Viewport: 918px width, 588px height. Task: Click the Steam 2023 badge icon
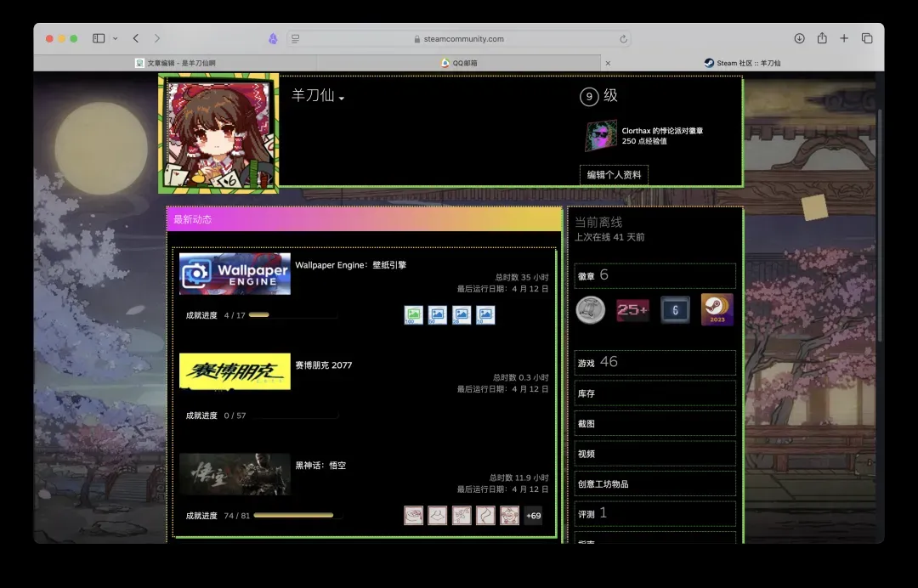coord(717,310)
